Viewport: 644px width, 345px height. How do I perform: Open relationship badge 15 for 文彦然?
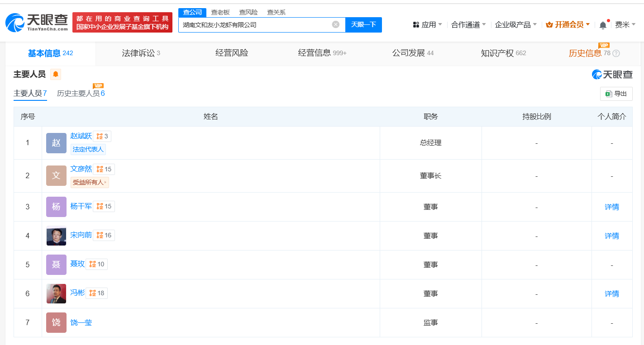tap(104, 169)
